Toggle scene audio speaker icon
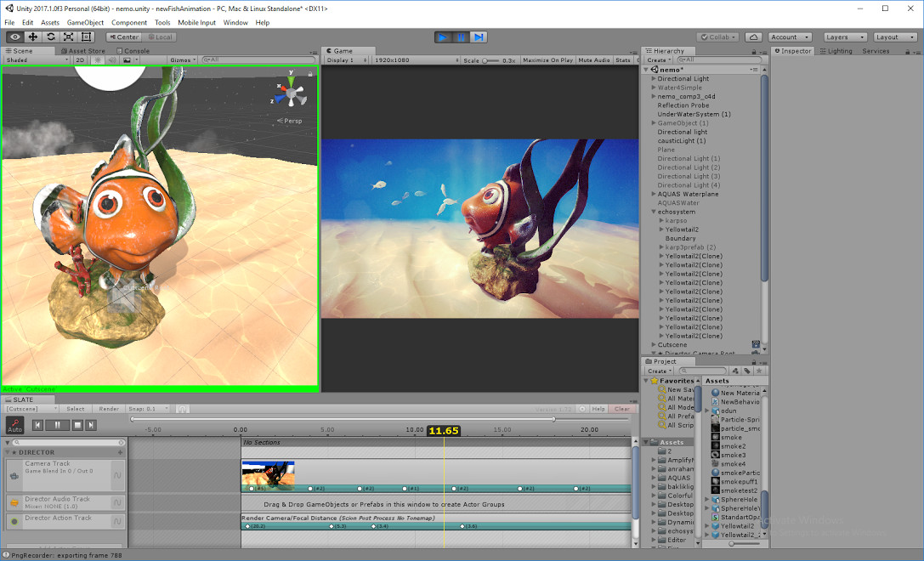The height and width of the screenshot is (561, 924). tap(112, 60)
